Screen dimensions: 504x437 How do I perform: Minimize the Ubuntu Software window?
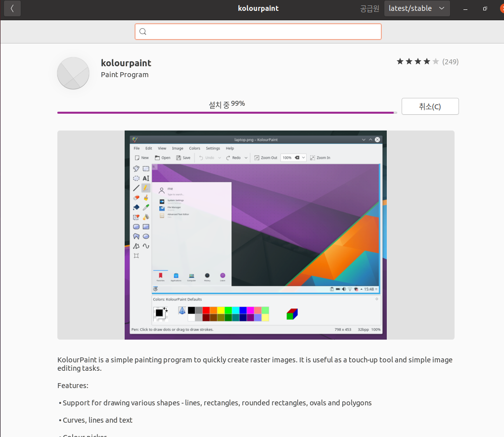tap(465, 9)
